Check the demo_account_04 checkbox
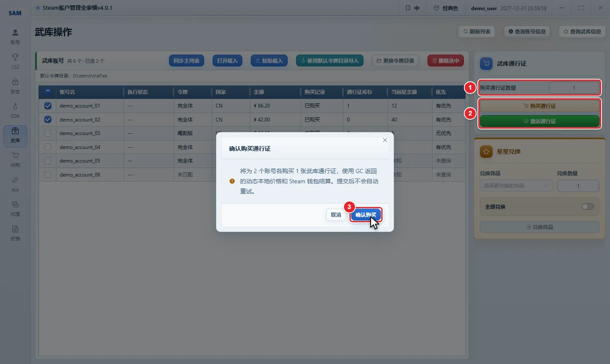This screenshot has height=364, width=610. (48, 147)
